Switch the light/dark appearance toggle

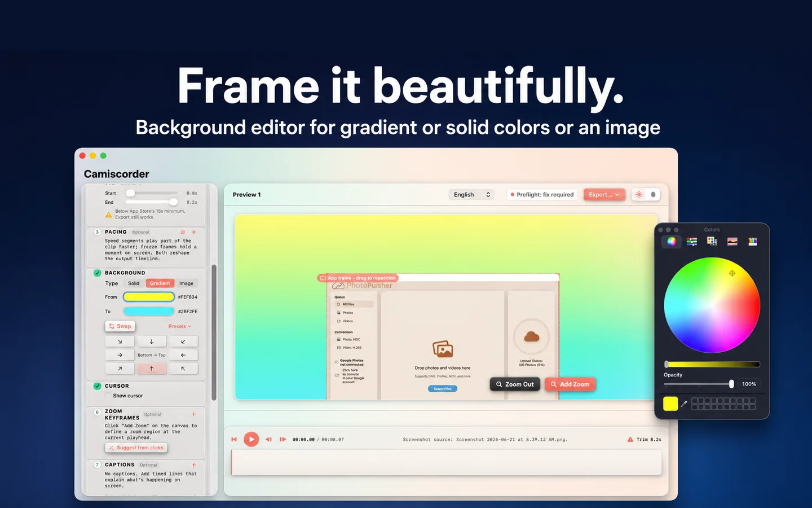646,195
